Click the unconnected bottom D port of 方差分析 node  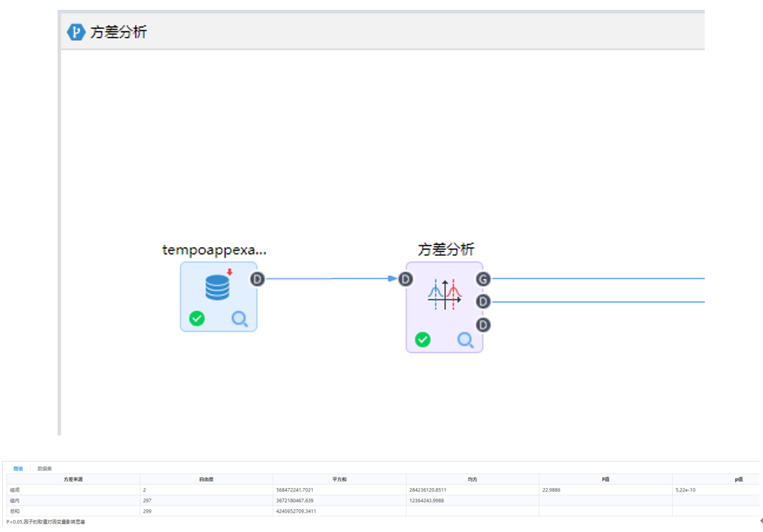pos(483,325)
